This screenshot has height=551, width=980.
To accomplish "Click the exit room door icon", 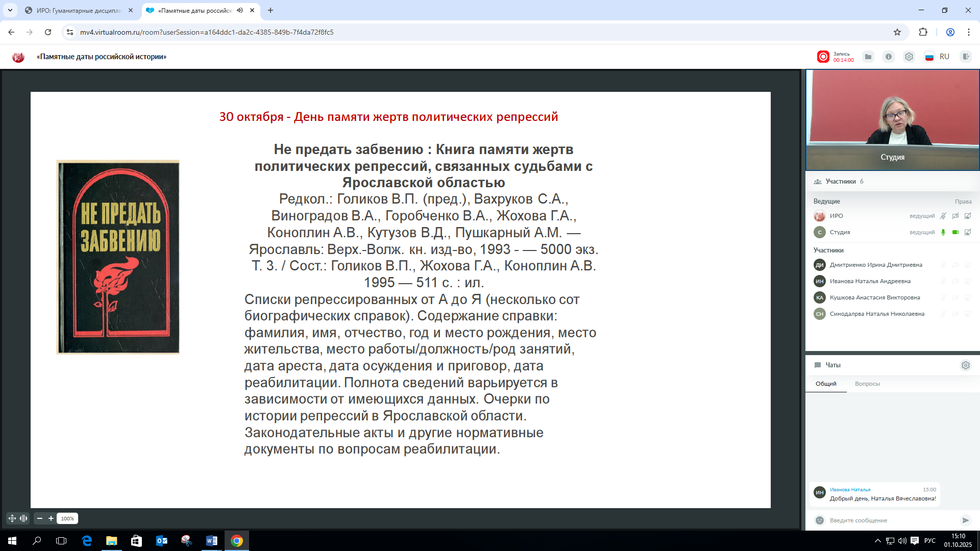I will click(965, 57).
